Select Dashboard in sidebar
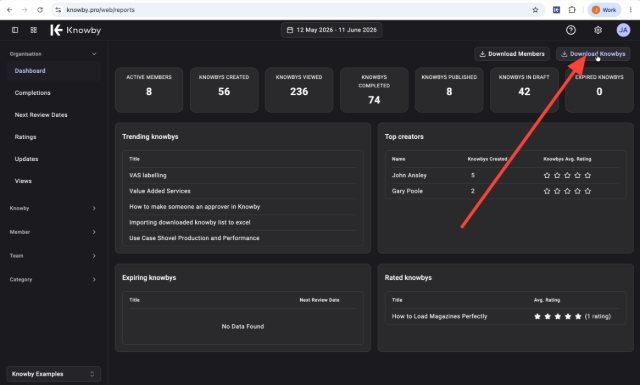This screenshot has height=385, width=640. 53,71
